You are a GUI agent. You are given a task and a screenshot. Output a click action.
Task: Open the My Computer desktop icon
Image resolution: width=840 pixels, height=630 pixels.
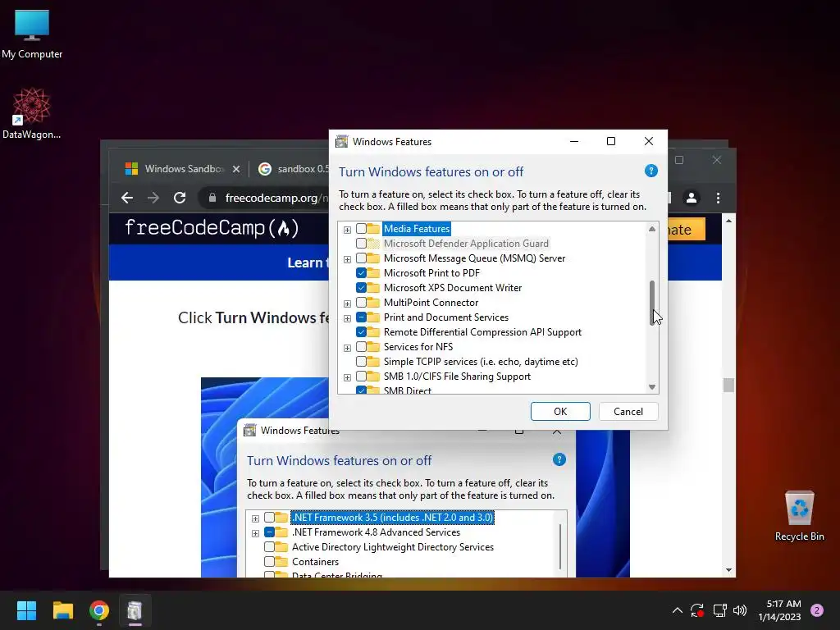32,34
